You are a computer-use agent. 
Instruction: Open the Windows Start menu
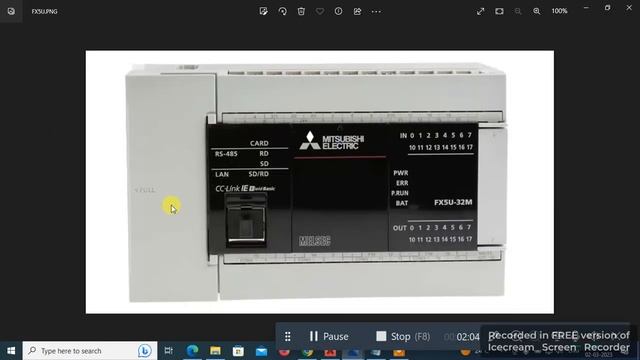[11, 351]
